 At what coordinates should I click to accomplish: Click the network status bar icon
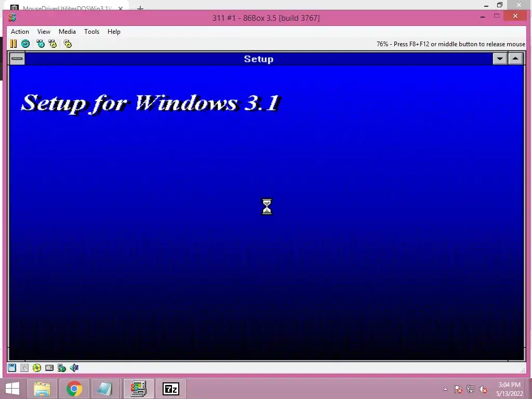(x=62, y=368)
